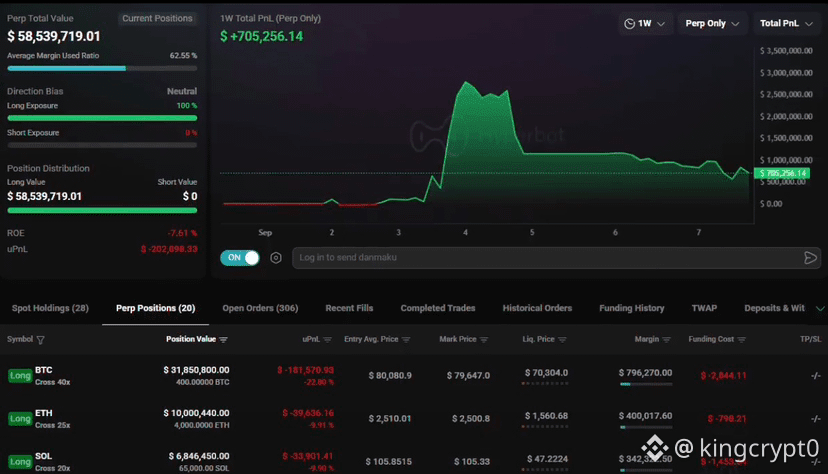Click the Log in to send danmaku field

(547, 258)
